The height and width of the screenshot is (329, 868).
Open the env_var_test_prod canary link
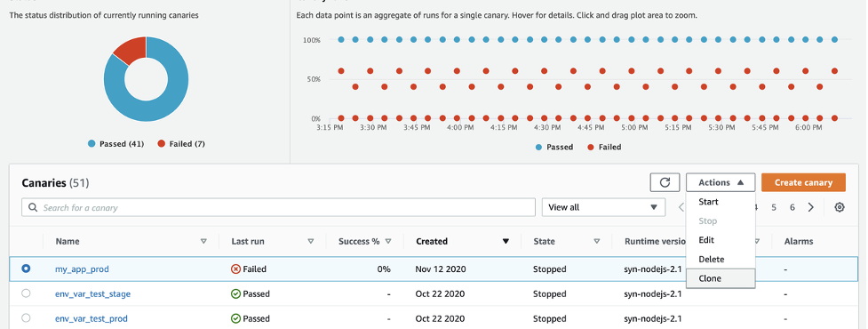92,318
